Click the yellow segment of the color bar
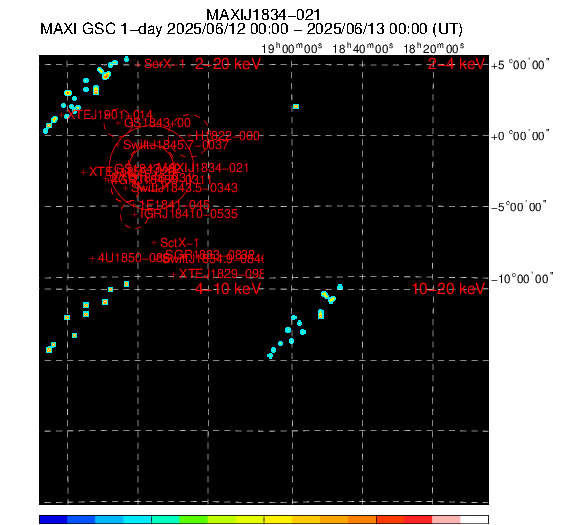Image resolution: width=567 pixels, height=525 pixels. (x=278, y=520)
